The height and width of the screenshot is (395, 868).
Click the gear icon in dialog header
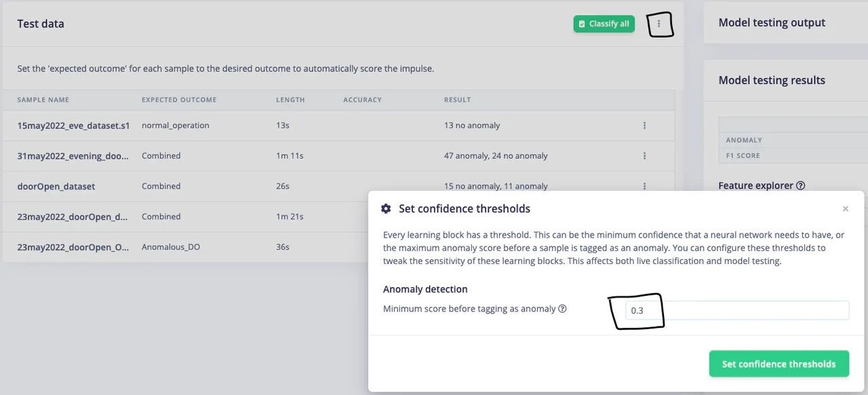(387, 209)
